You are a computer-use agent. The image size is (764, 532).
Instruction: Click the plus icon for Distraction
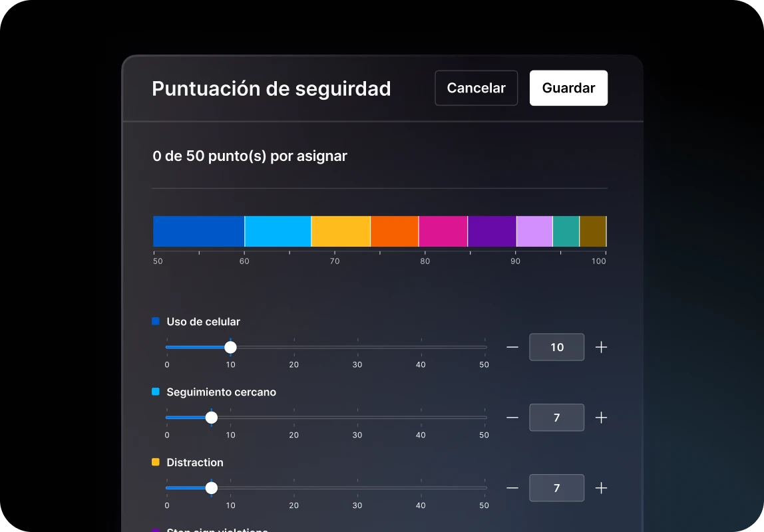pos(601,487)
